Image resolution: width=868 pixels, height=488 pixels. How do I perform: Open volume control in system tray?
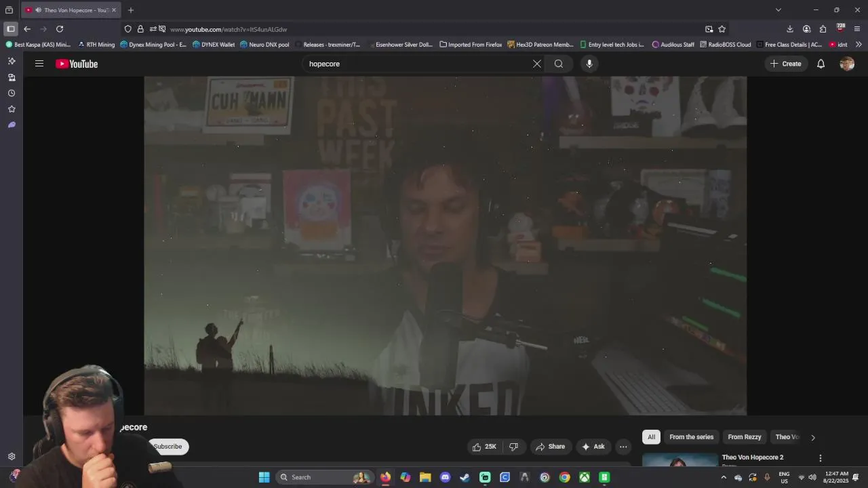pyautogui.click(x=812, y=477)
